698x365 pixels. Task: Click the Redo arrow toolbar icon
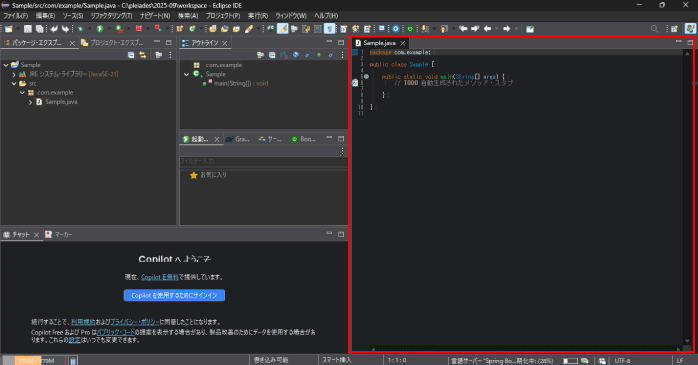pos(65,29)
